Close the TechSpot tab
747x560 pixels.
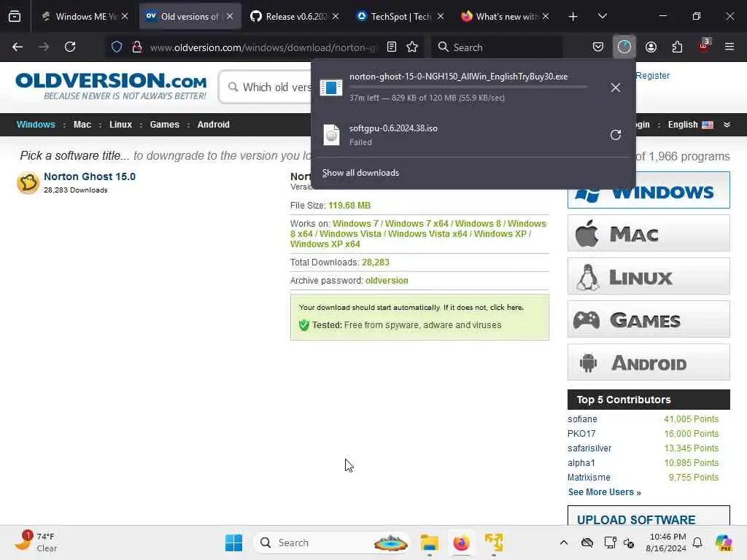(440, 17)
